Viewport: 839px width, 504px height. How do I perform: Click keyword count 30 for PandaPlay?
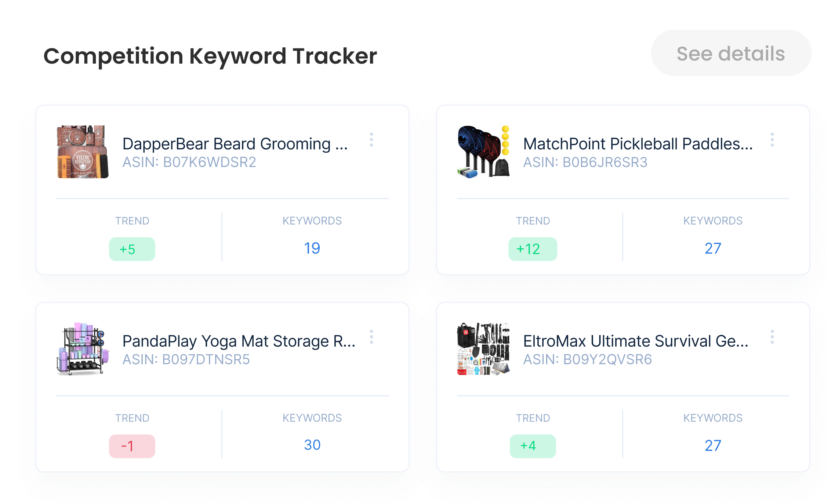[x=312, y=445]
